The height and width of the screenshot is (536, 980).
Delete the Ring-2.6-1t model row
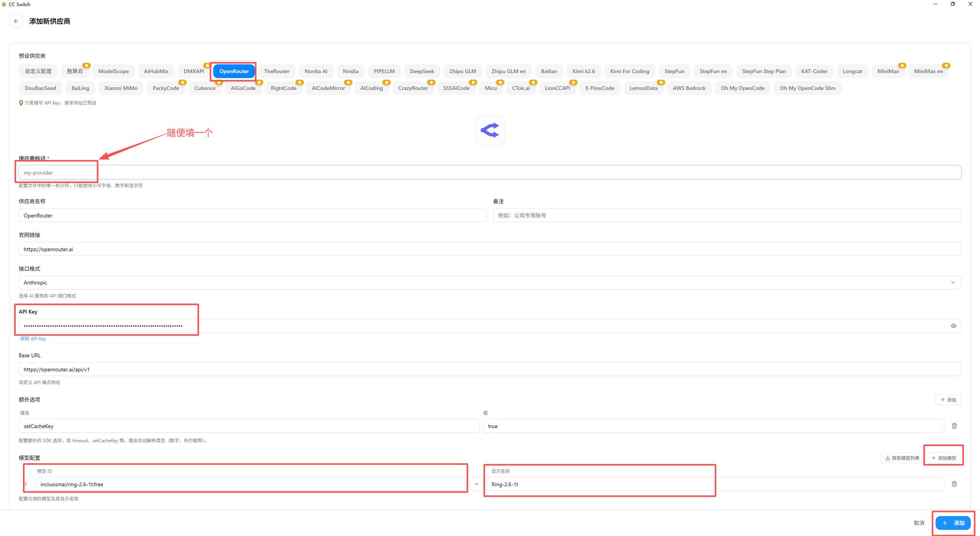click(x=954, y=484)
